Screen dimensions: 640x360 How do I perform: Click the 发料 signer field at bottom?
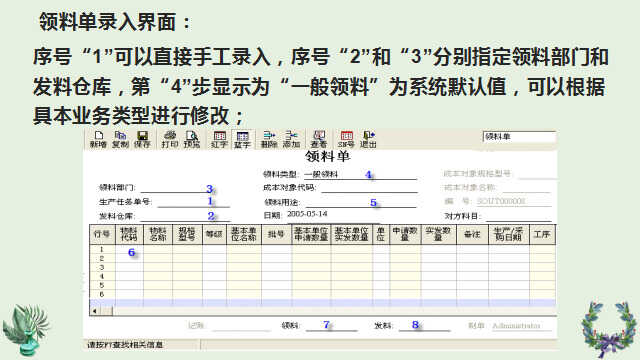424,325
